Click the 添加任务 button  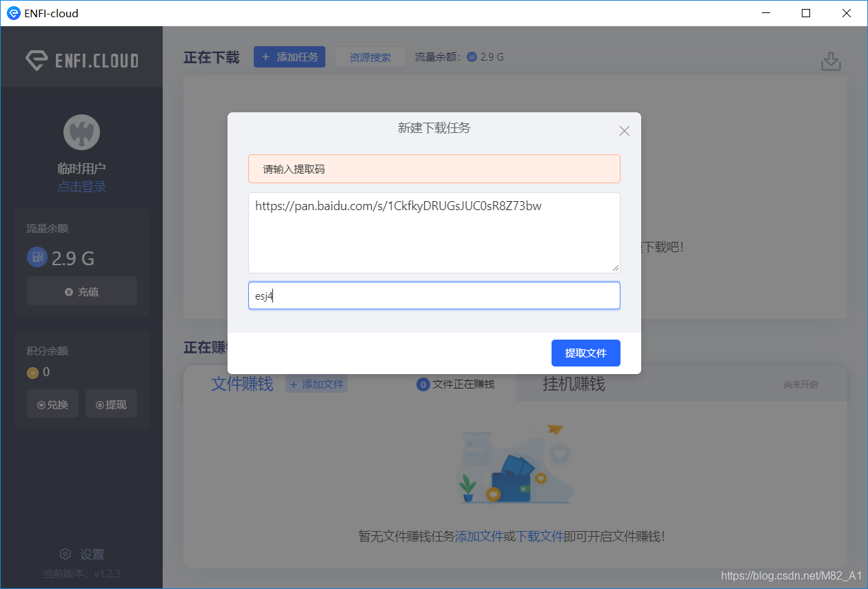point(290,57)
